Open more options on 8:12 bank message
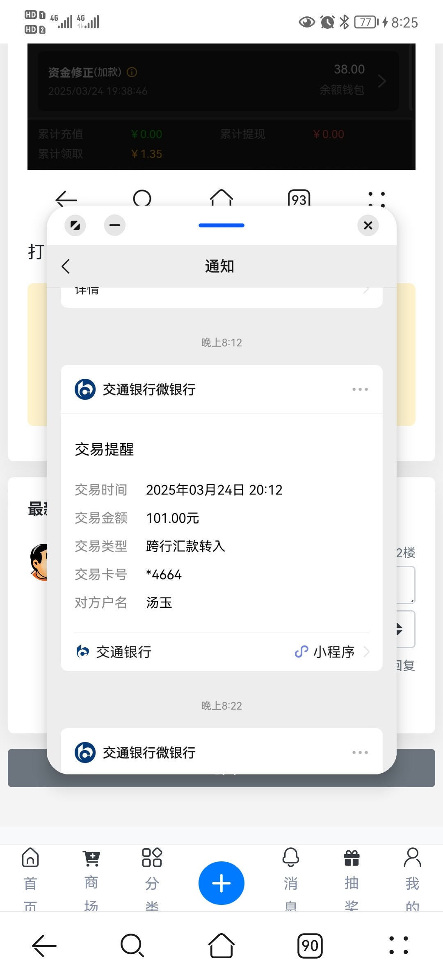This screenshot has width=443, height=980. pyautogui.click(x=360, y=389)
